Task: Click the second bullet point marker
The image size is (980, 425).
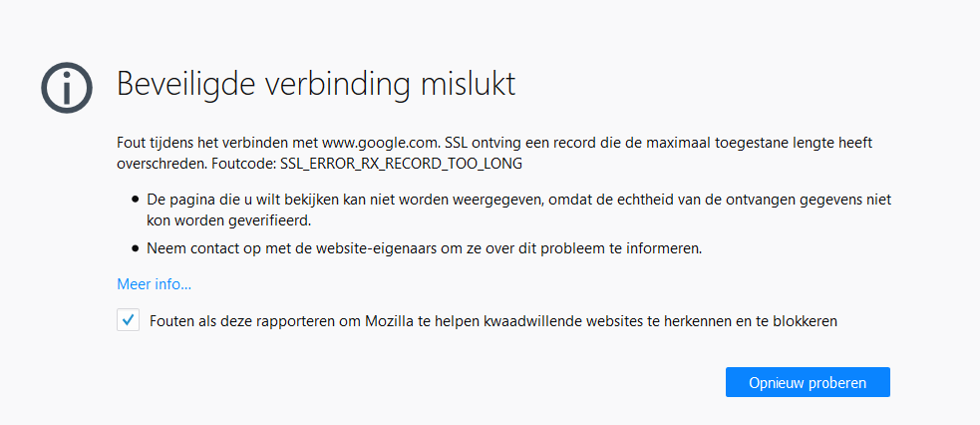Action: pyautogui.click(x=135, y=248)
